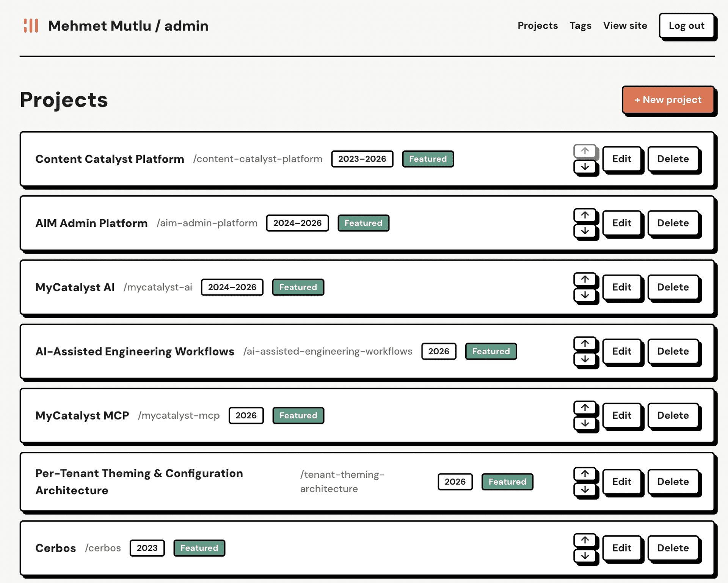The height and width of the screenshot is (583, 728).
Task: Move AIM Admin Platform down
Action: point(585,231)
